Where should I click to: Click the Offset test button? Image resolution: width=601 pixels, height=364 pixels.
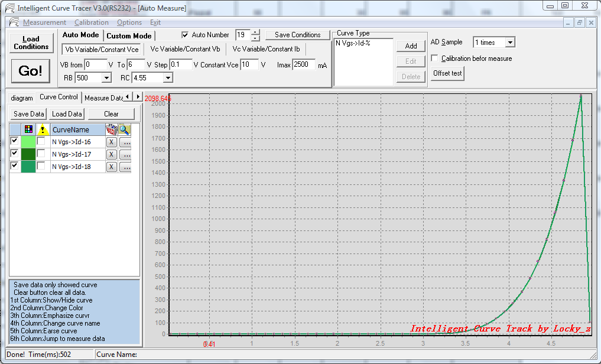(x=447, y=73)
